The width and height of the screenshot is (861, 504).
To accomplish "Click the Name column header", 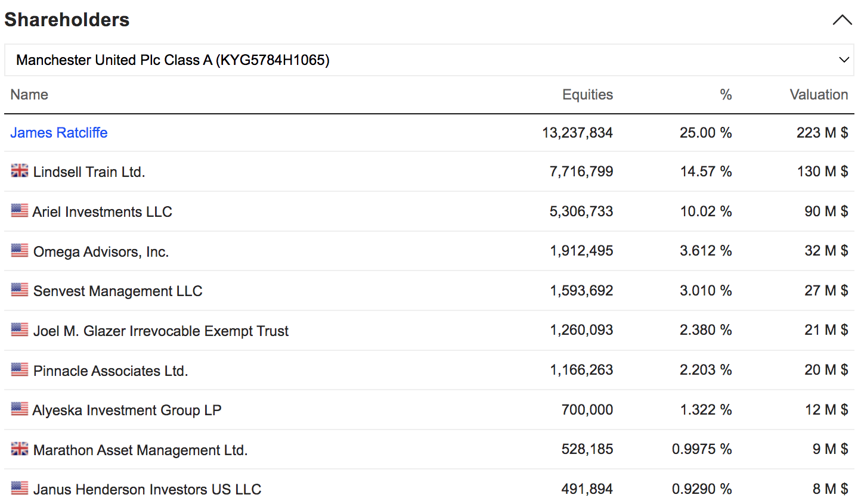I will pyautogui.click(x=29, y=95).
